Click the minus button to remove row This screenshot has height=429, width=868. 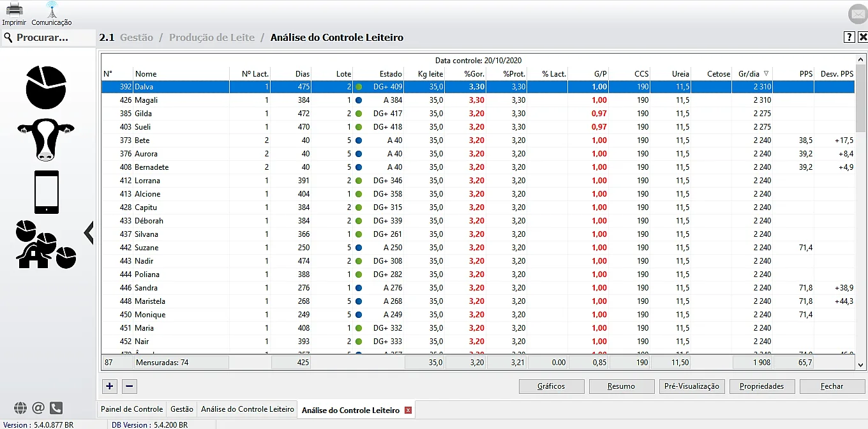coord(128,386)
